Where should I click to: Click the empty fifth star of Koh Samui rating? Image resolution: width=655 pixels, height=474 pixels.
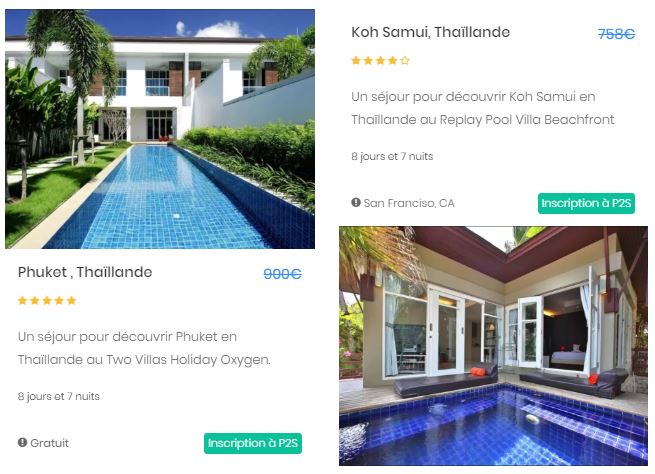tap(405, 61)
